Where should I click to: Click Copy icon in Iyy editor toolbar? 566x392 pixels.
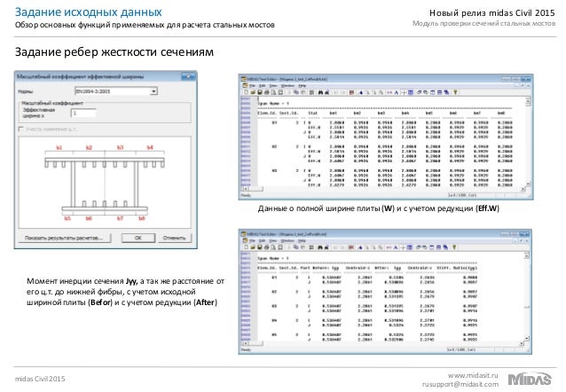click(x=295, y=247)
